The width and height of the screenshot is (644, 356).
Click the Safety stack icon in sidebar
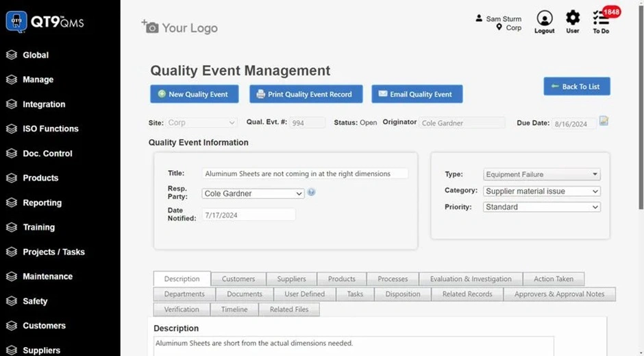(x=11, y=301)
